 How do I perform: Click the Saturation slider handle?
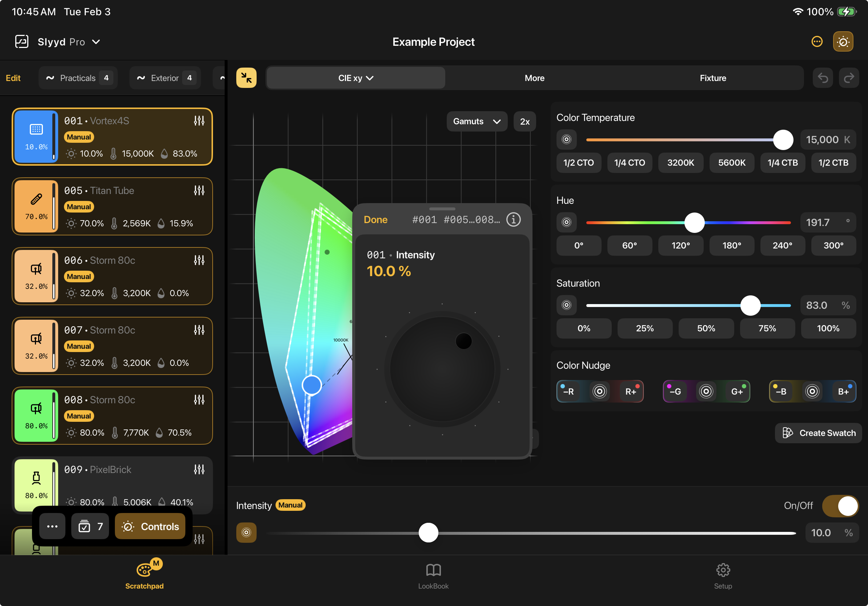tap(750, 305)
